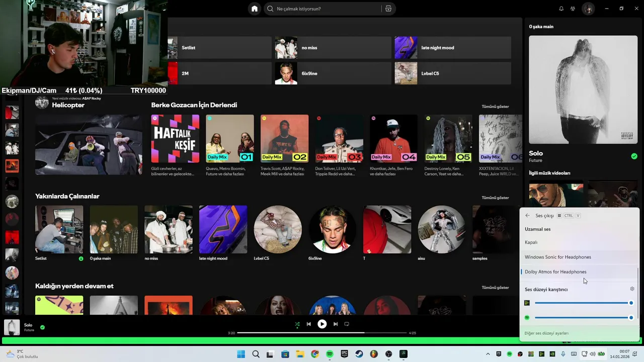The width and height of the screenshot is (644, 362).
Task: Open FL Studio from the taskbar
Action: 374,354
